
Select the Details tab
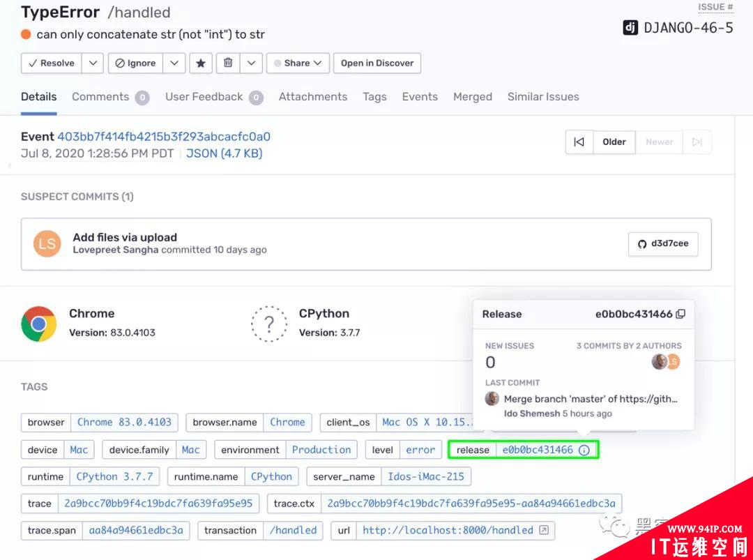point(39,96)
